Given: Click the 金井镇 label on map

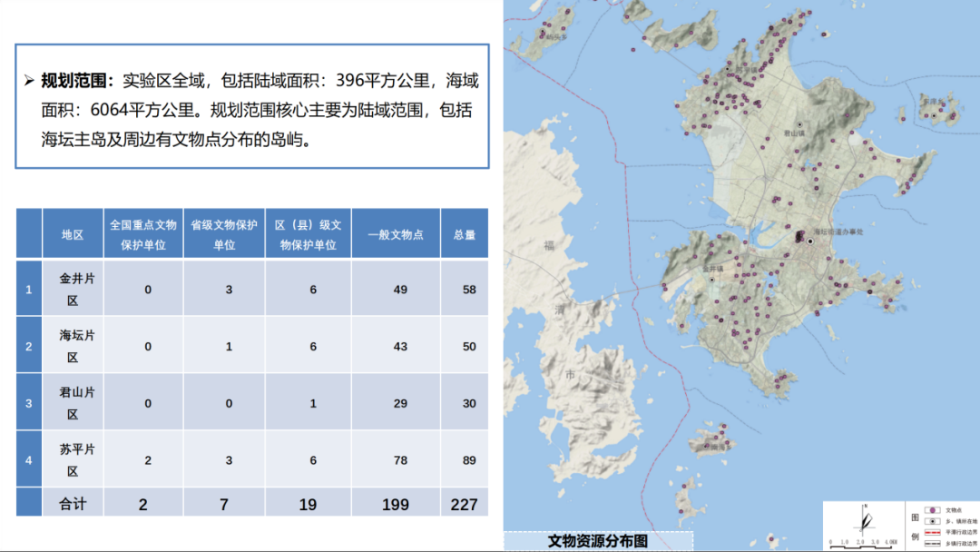Looking at the screenshot, I should pos(712,269).
